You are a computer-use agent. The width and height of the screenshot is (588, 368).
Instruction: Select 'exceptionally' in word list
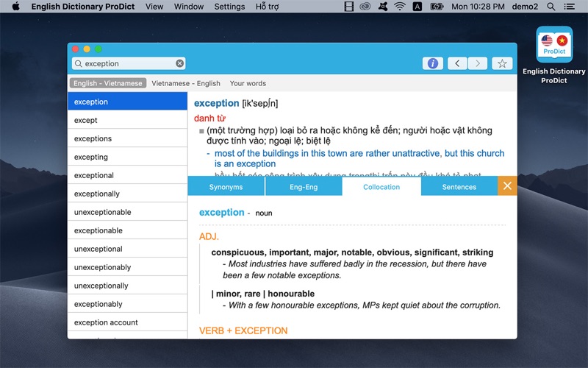(127, 194)
